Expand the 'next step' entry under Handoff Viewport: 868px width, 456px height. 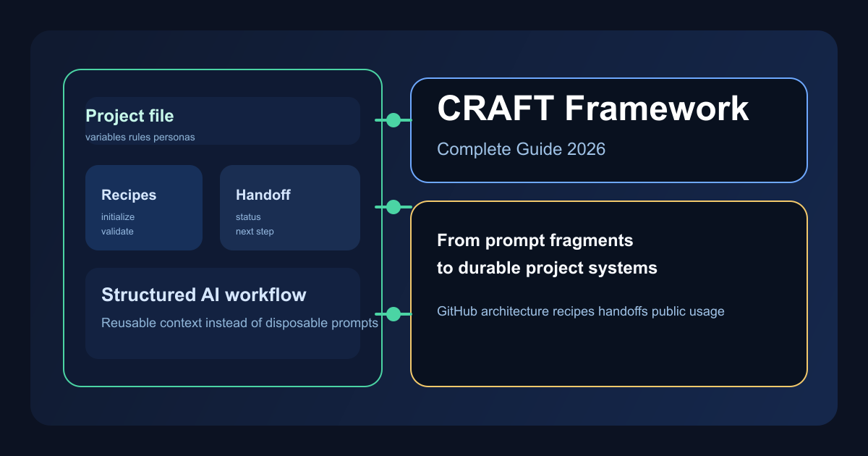(253, 231)
